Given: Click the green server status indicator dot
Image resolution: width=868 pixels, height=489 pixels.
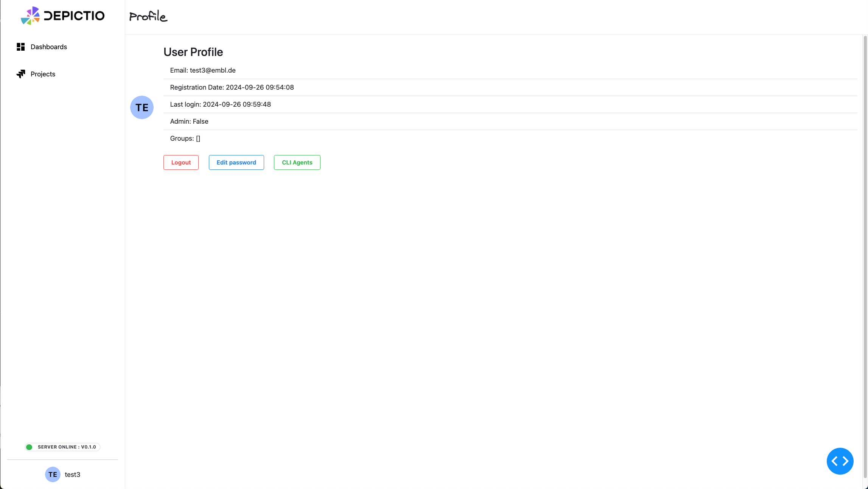Looking at the screenshot, I should (x=29, y=447).
